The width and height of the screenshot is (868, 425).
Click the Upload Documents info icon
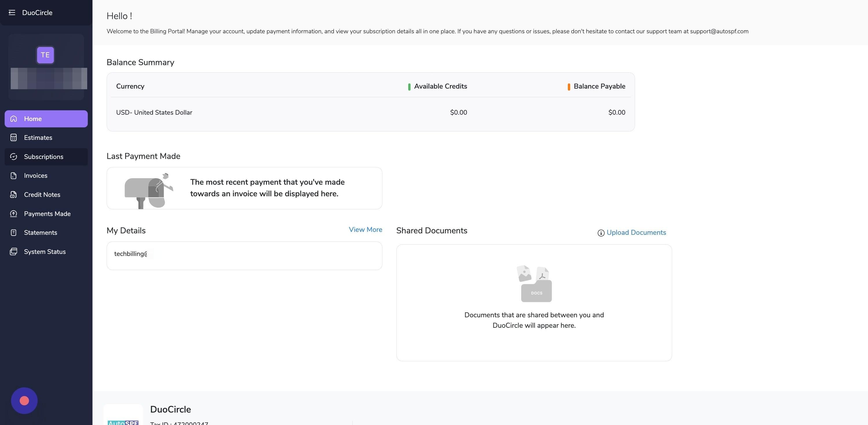click(x=601, y=233)
